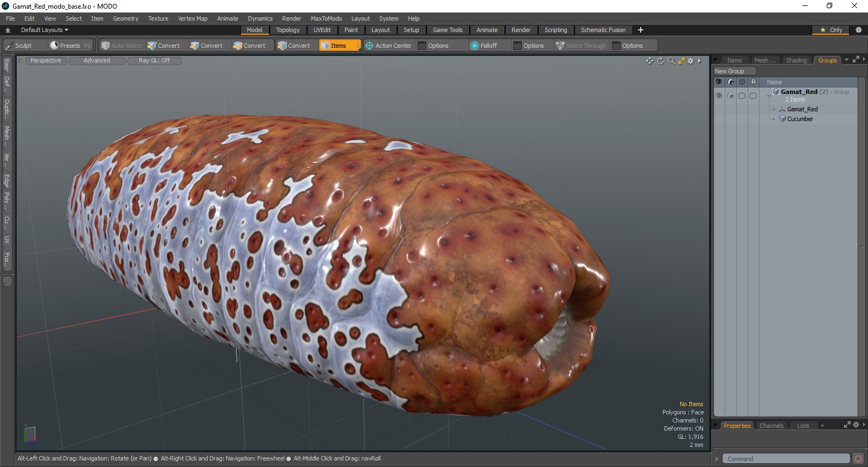This screenshot has height=467, width=868.
Task: Open the Action Center menu
Action: 388,46
